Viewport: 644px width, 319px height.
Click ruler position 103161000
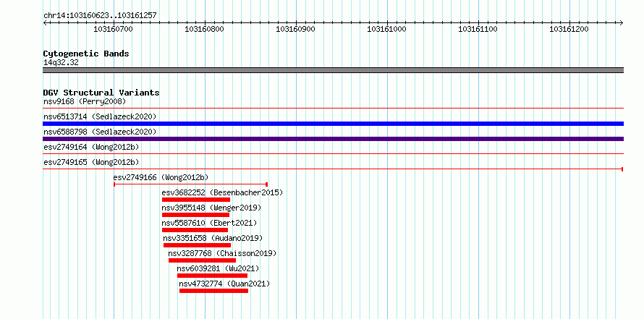point(386,29)
